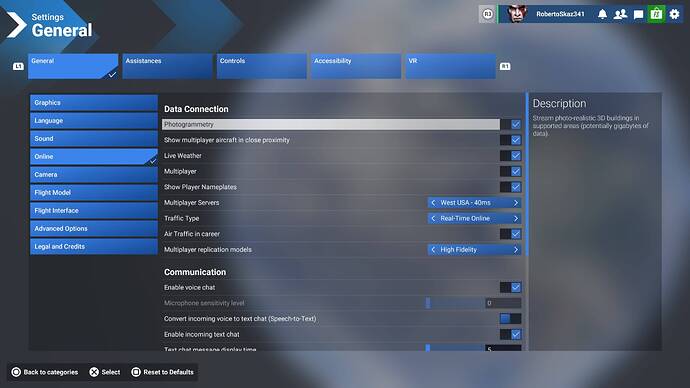The image size is (690, 388).
Task: Click the High Fidelity value
Action: [459, 250]
